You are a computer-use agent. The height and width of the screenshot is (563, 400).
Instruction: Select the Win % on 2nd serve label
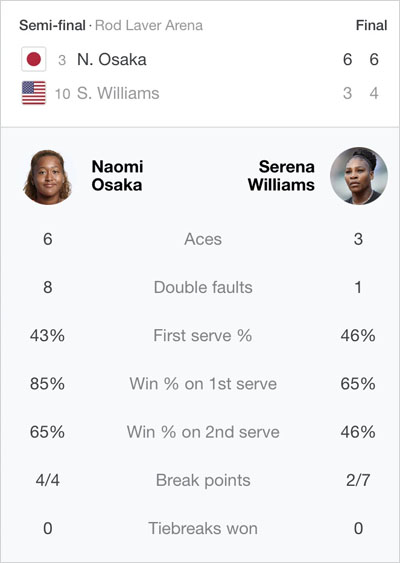[203, 432]
